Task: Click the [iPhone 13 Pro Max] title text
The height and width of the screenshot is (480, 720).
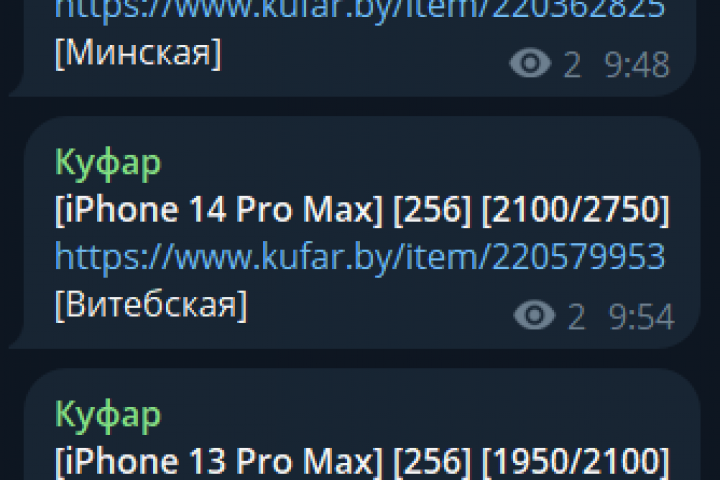Action: pos(219,461)
